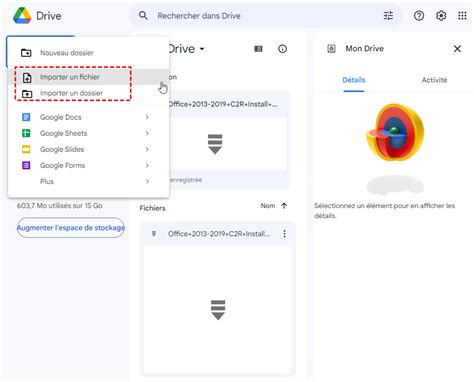The height and width of the screenshot is (382, 474).
Task: Open the Plus submenu entry
Action: click(x=89, y=181)
